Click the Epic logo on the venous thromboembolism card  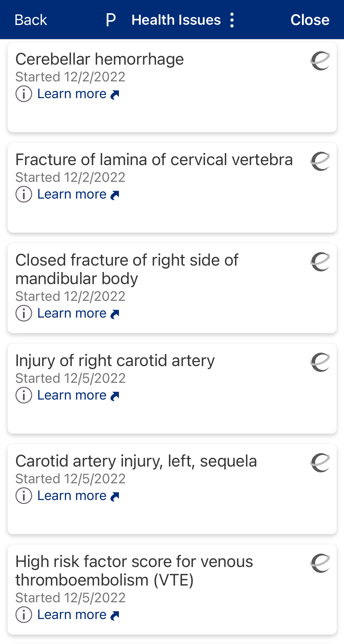(x=320, y=563)
